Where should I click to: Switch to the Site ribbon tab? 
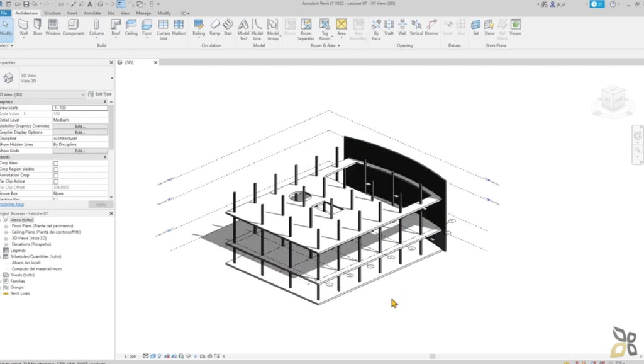(111, 13)
